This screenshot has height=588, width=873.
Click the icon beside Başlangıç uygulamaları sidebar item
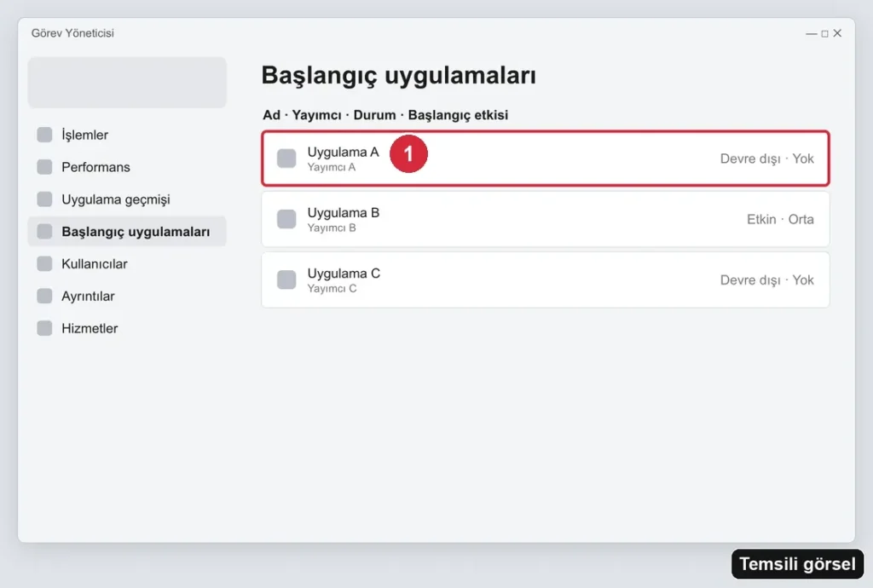point(44,232)
